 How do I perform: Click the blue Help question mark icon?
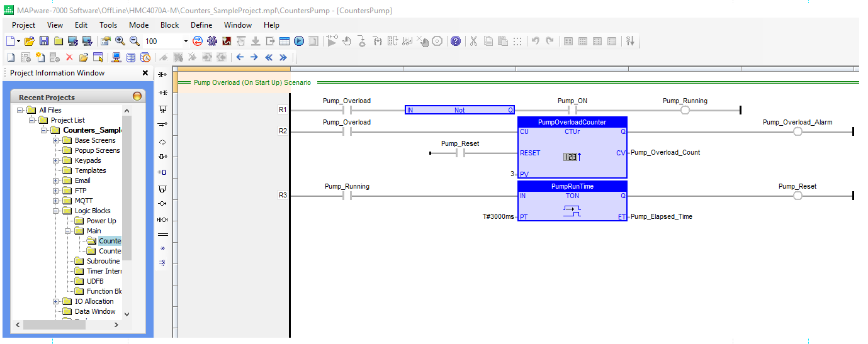click(455, 41)
